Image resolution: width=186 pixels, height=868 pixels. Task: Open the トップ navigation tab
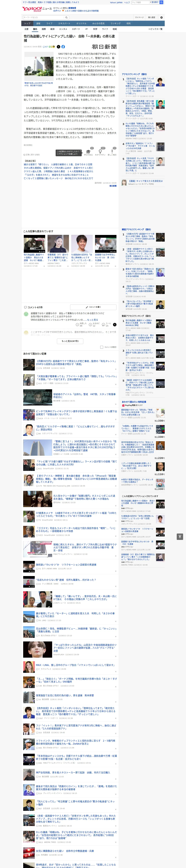pos(27,24)
